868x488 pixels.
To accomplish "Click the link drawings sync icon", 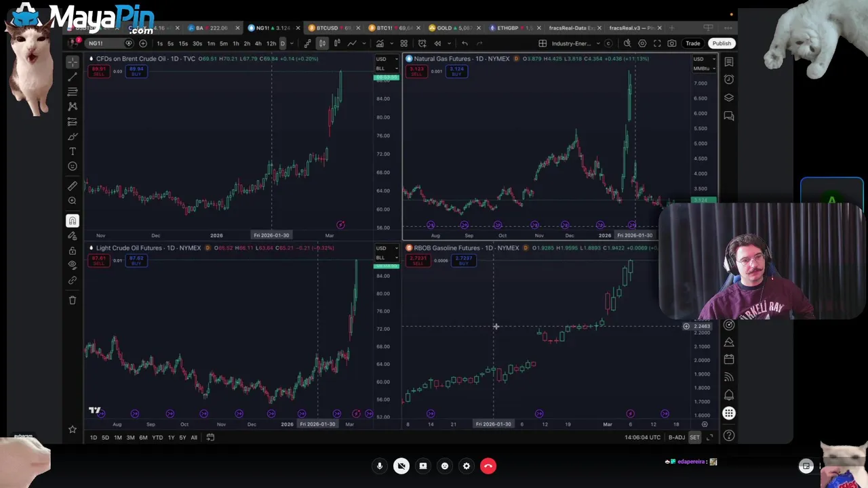I will coord(73,280).
